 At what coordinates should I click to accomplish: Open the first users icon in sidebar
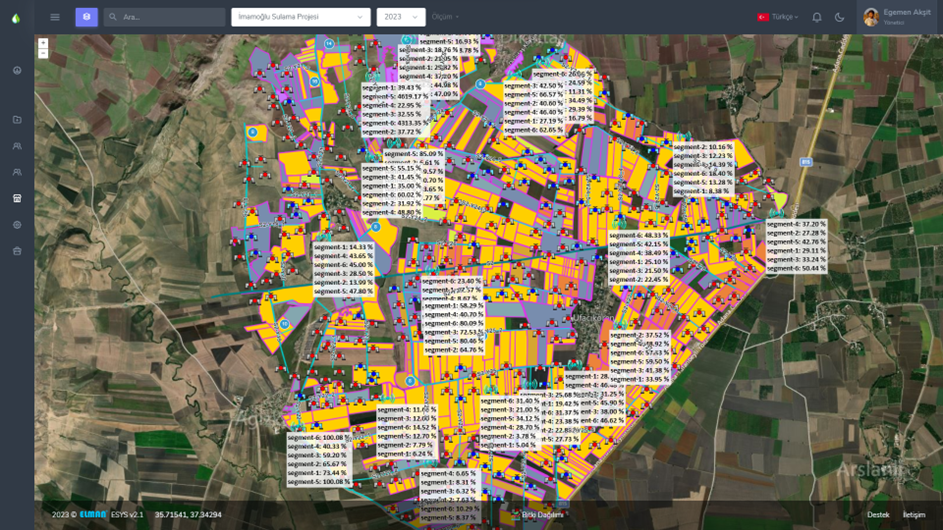[17, 146]
